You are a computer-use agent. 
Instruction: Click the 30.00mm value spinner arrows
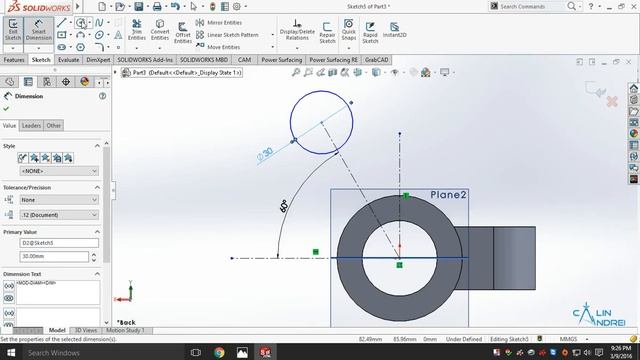tap(94, 257)
